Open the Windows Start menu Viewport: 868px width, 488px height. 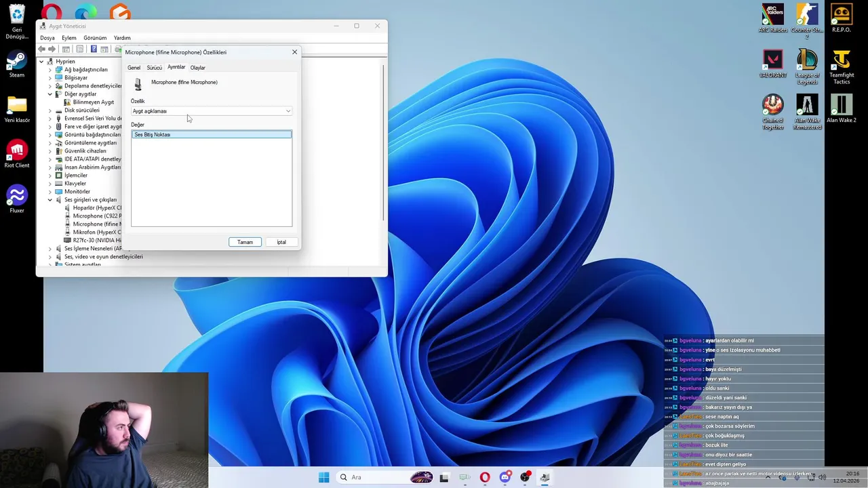pos(324,477)
